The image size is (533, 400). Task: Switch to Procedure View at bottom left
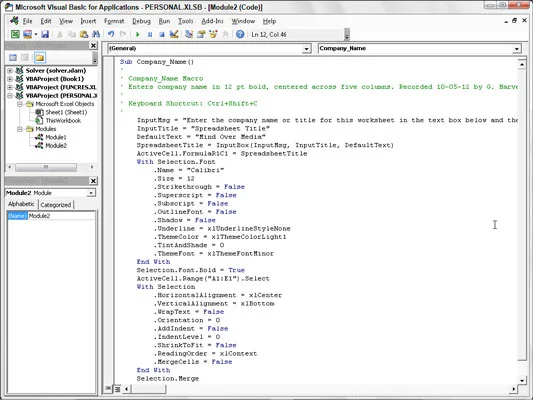click(108, 388)
